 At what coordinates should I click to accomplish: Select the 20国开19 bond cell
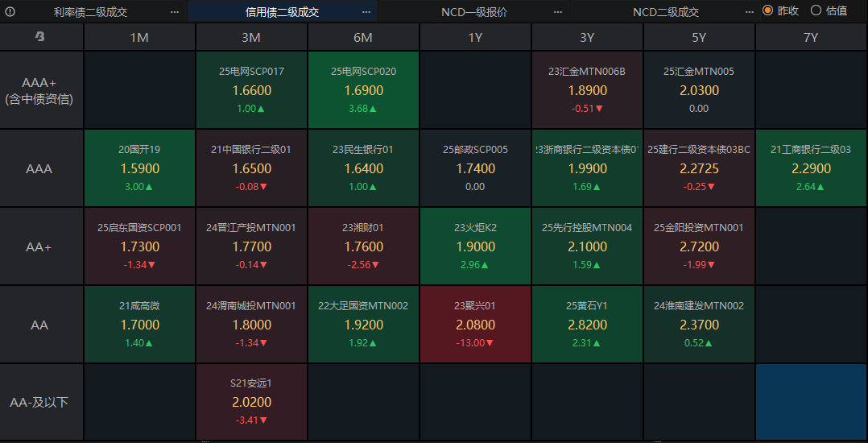click(x=139, y=168)
